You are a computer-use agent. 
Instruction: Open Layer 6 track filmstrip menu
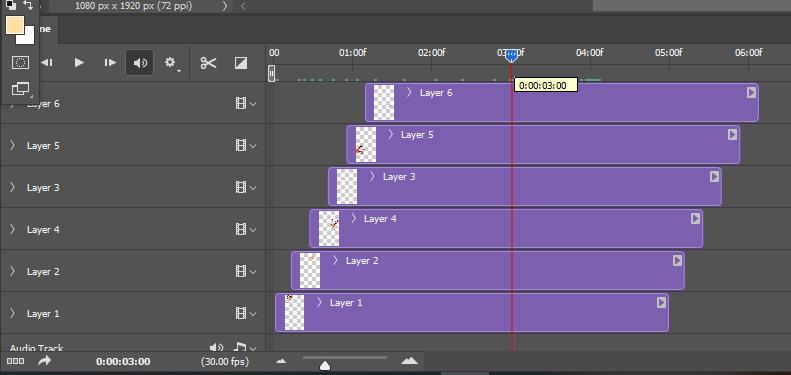pos(246,104)
